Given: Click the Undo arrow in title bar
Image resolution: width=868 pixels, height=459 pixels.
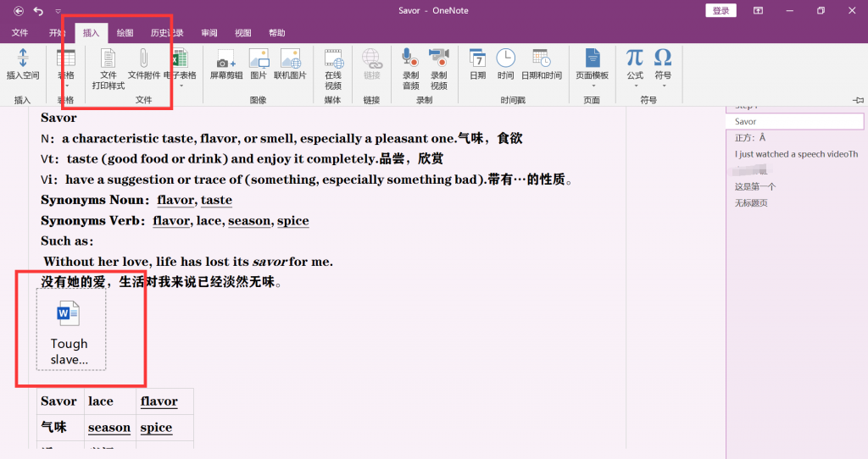Looking at the screenshot, I should coord(38,10).
